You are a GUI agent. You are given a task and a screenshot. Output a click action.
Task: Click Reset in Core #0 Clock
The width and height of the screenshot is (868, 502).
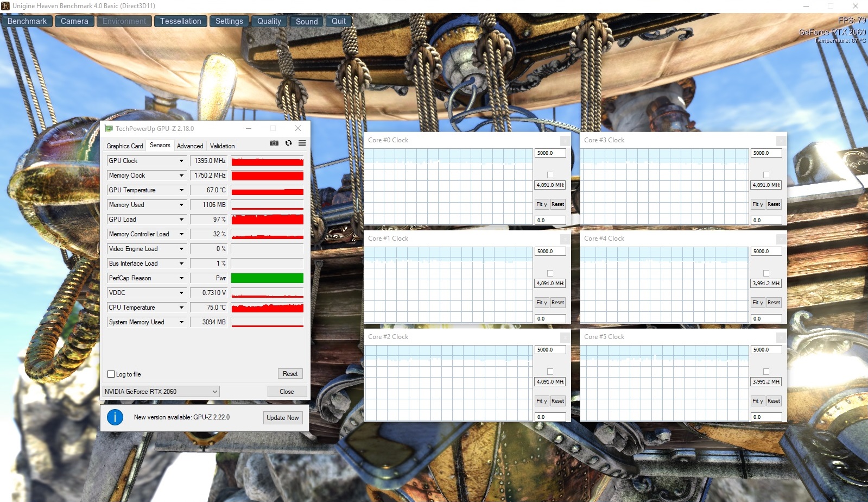tap(558, 204)
